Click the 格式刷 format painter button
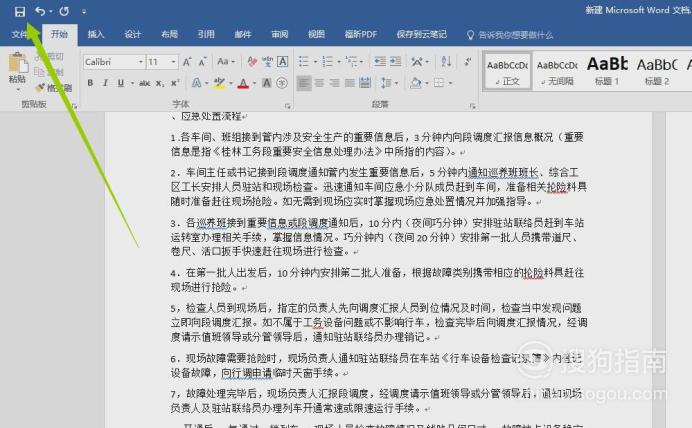Image resolution: width=692 pixels, height=428 pixels. [x=54, y=88]
